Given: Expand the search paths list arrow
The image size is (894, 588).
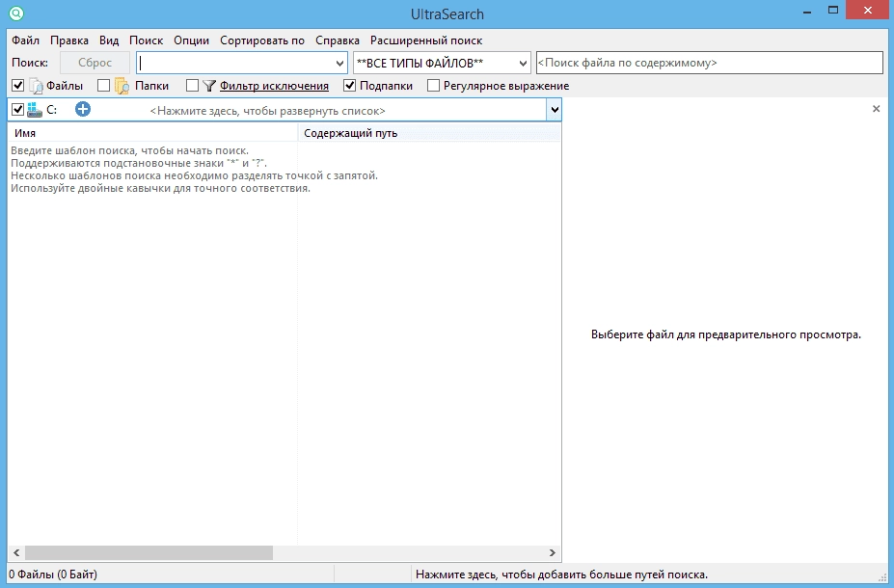Looking at the screenshot, I should click(555, 109).
